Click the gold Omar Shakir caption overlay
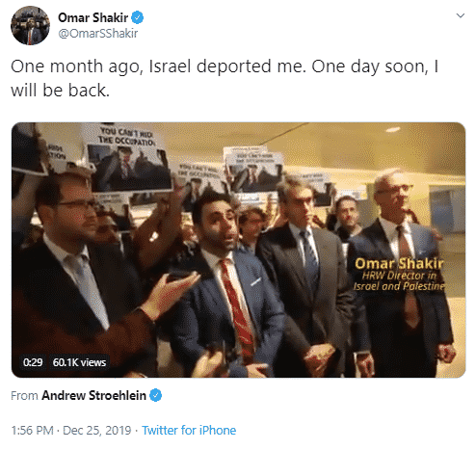This screenshot has height=450, width=476. 399,264
